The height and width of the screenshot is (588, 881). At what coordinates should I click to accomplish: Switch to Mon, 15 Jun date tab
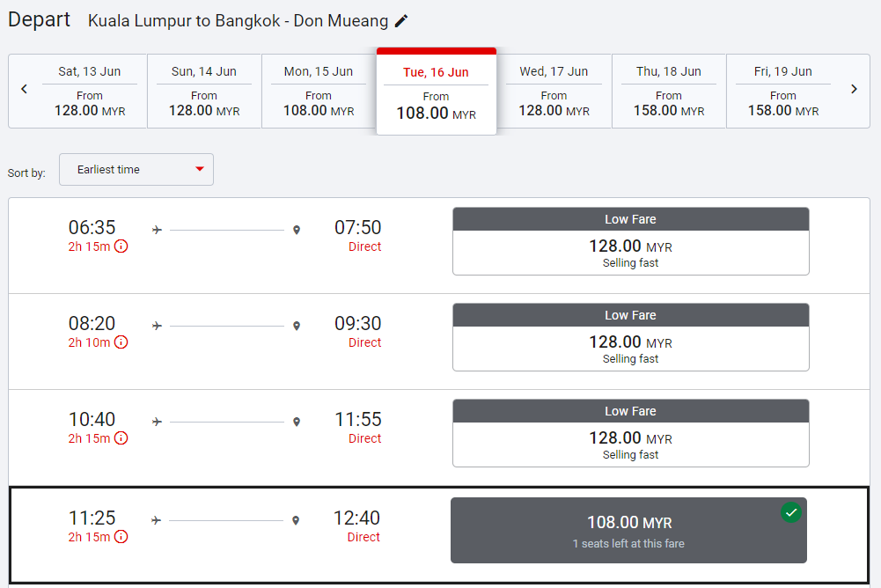tap(319, 92)
